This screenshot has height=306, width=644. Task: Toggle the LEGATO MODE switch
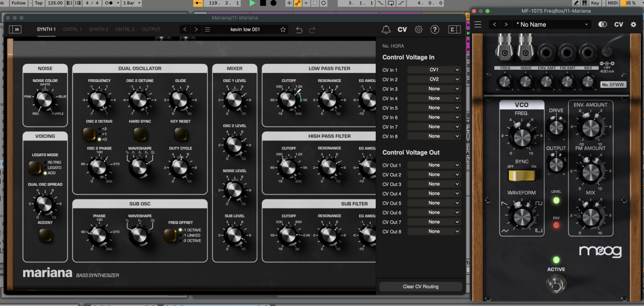35,168
